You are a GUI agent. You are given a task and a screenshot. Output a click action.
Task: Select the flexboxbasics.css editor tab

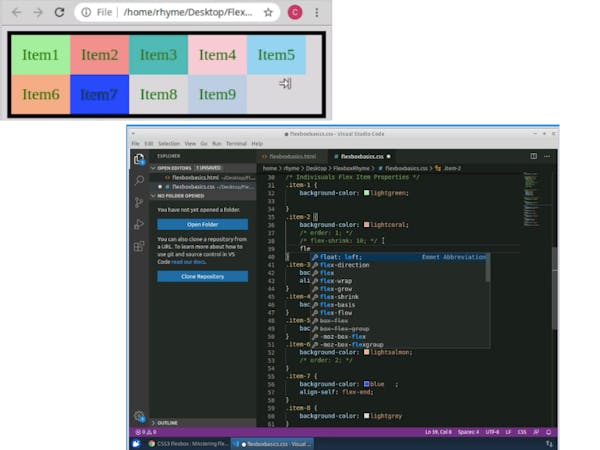[x=362, y=157]
